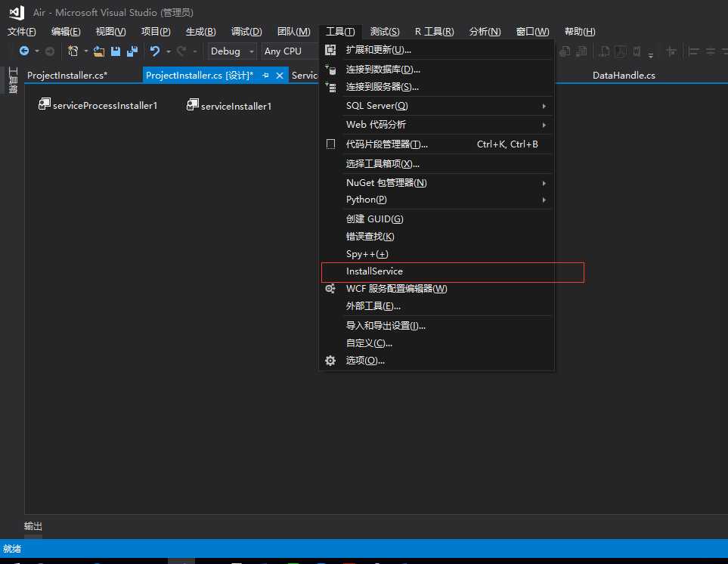This screenshot has height=564, width=728.
Task: Open the Any CPU platform dropdown
Action: click(290, 51)
